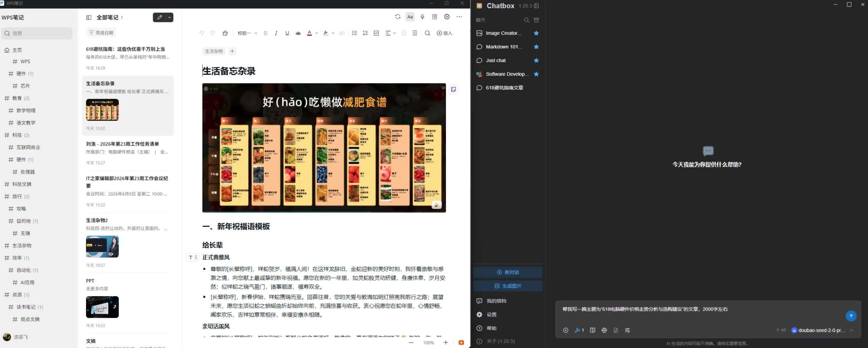The width and height of the screenshot is (868, 348).
Task: Apply the red font color
Action: [x=309, y=33]
